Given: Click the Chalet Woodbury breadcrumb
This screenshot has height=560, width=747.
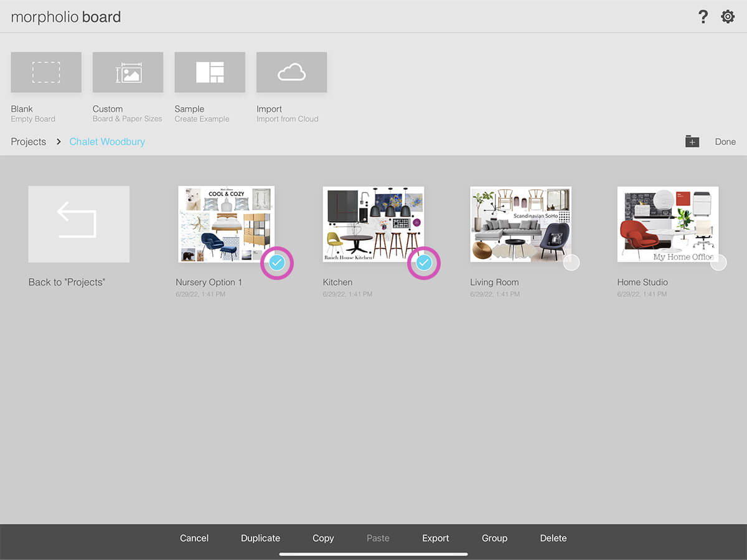Looking at the screenshot, I should click(107, 142).
